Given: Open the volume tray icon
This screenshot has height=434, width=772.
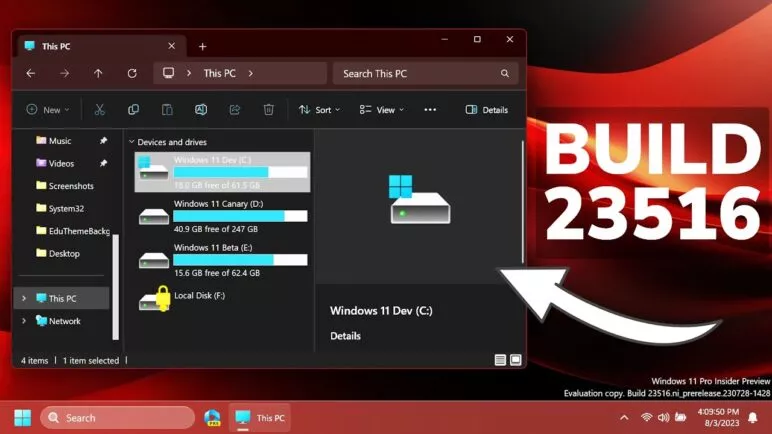Looking at the screenshot, I should coord(663,418).
